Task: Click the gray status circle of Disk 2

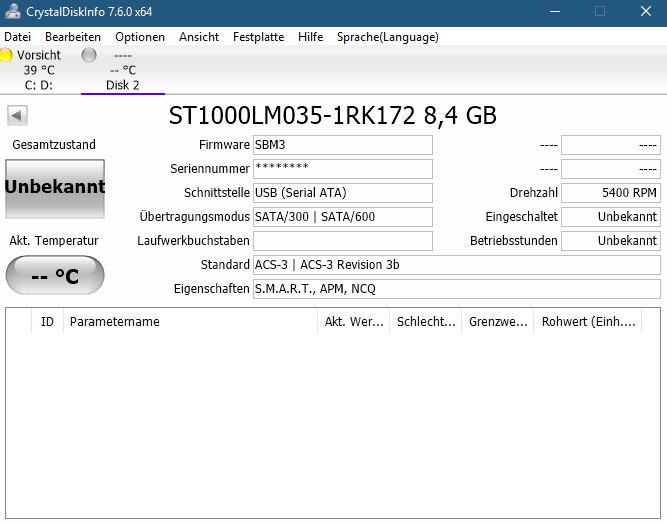Action: 89,55
